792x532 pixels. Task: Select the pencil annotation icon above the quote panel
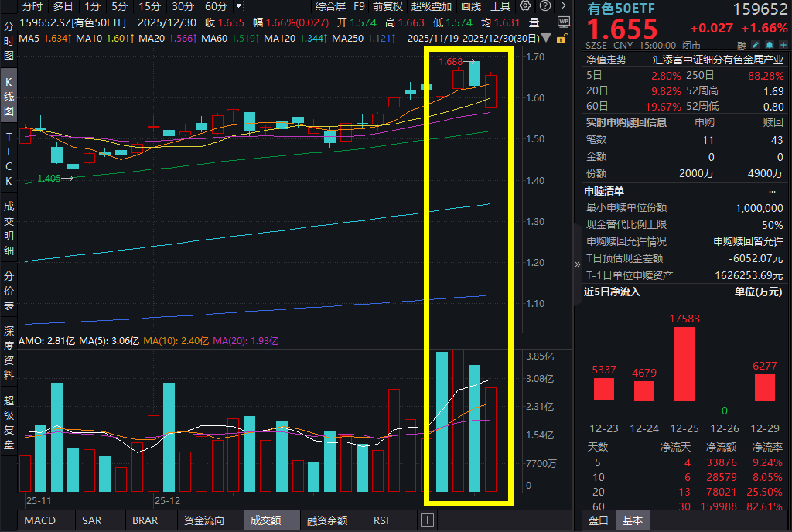click(754, 45)
